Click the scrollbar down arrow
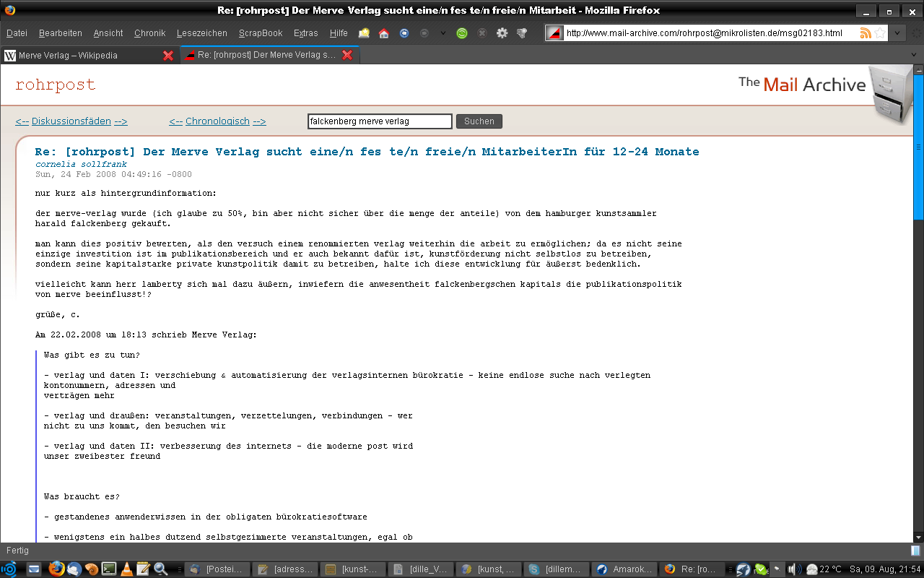 (918, 537)
